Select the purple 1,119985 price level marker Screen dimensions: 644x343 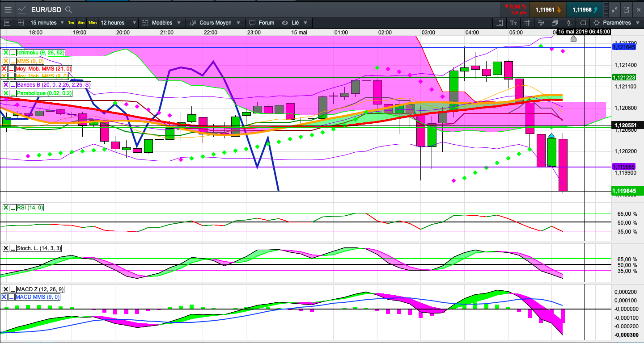click(x=624, y=167)
